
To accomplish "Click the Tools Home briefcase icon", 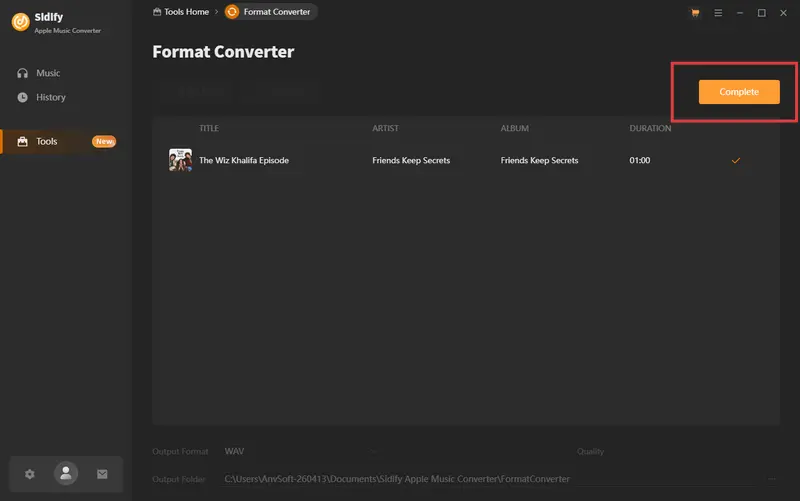I will pos(157,12).
